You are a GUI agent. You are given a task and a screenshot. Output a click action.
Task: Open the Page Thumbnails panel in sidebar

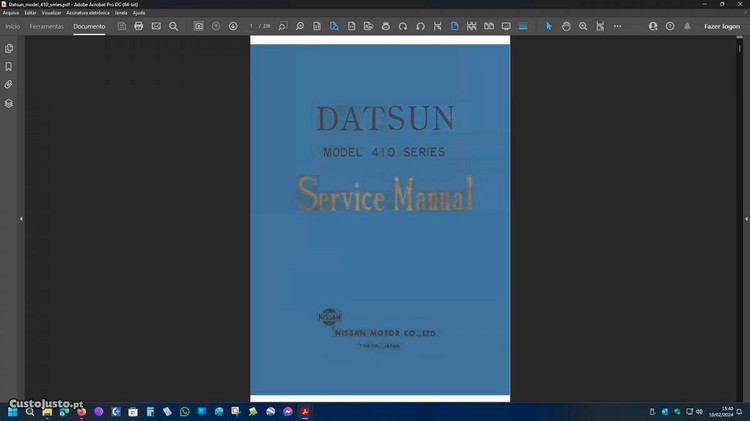pyautogui.click(x=9, y=48)
